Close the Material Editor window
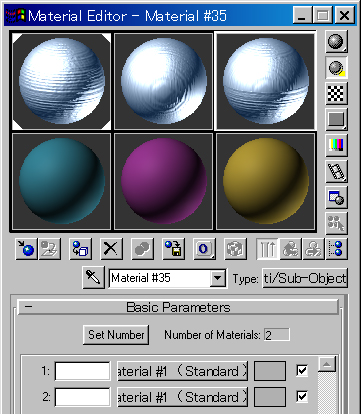Viewport: 361px width, 414px height. click(x=344, y=15)
